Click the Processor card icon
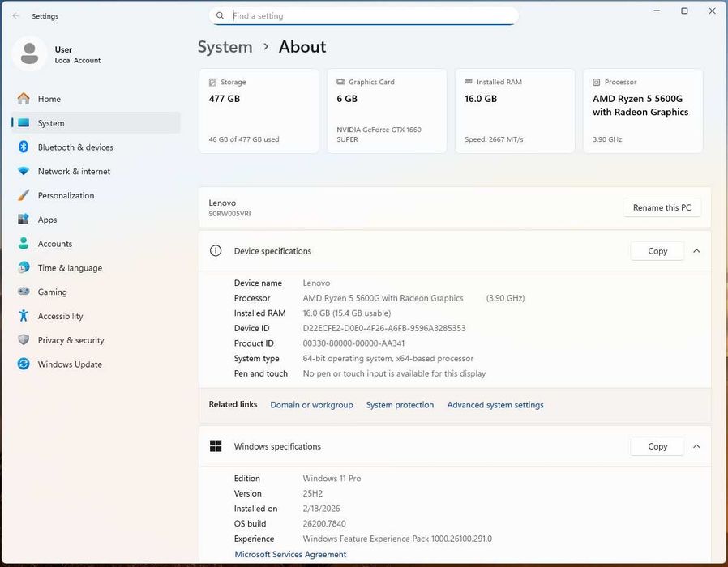Viewport: 728px width, 567px height. [x=597, y=82]
